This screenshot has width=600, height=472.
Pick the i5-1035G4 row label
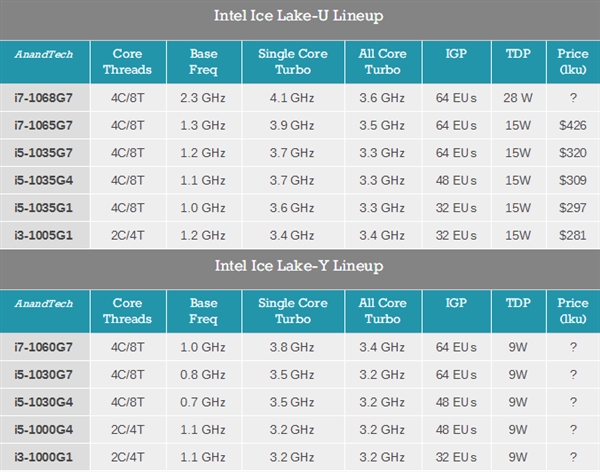(x=46, y=180)
